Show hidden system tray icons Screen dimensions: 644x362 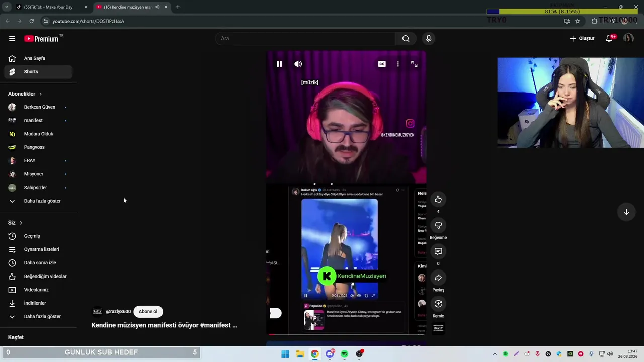pos(495,354)
